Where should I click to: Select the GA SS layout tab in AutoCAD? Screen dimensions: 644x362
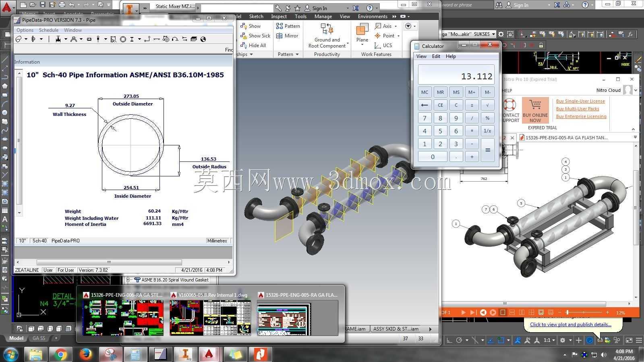[x=39, y=338]
